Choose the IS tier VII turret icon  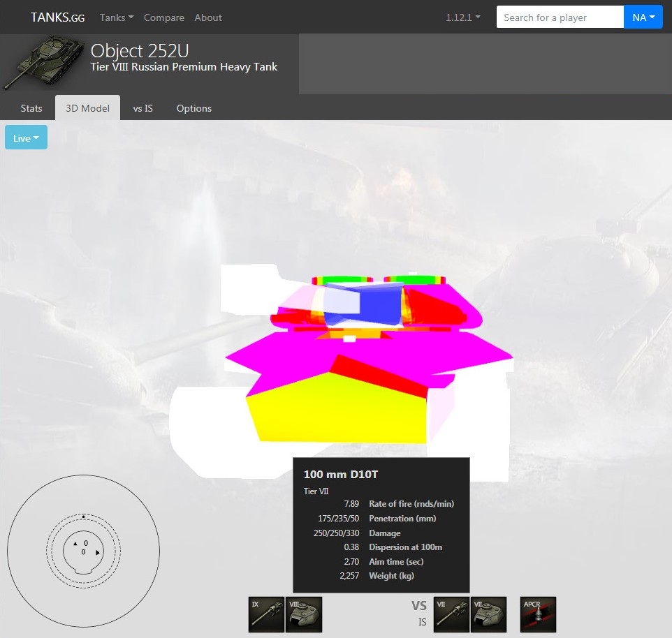[x=488, y=614]
